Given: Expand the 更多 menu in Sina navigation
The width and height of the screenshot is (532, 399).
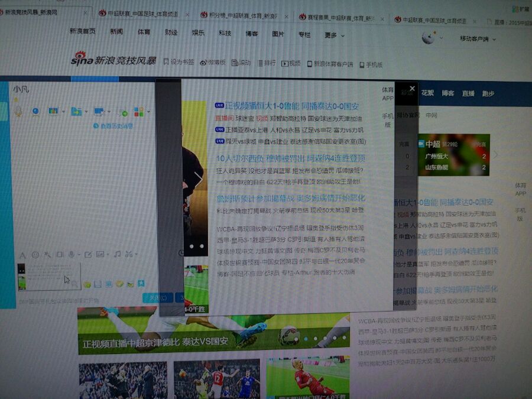Looking at the screenshot, I should [x=334, y=35].
